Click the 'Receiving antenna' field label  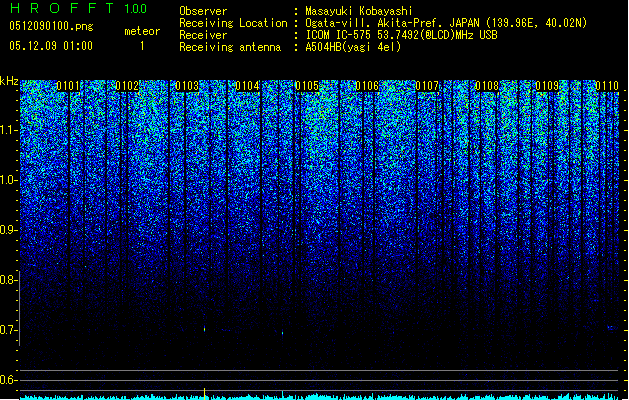coord(230,47)
